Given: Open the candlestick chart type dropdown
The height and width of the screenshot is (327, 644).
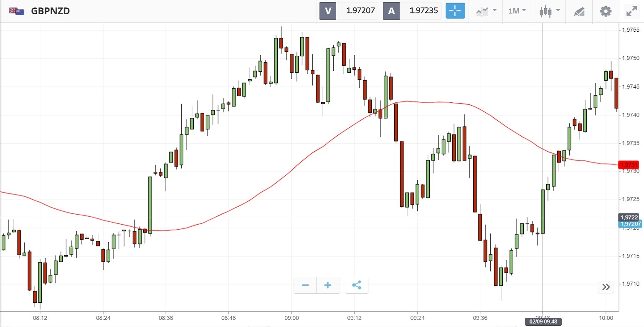Looking at the screenshot, I should pos(548,11).
